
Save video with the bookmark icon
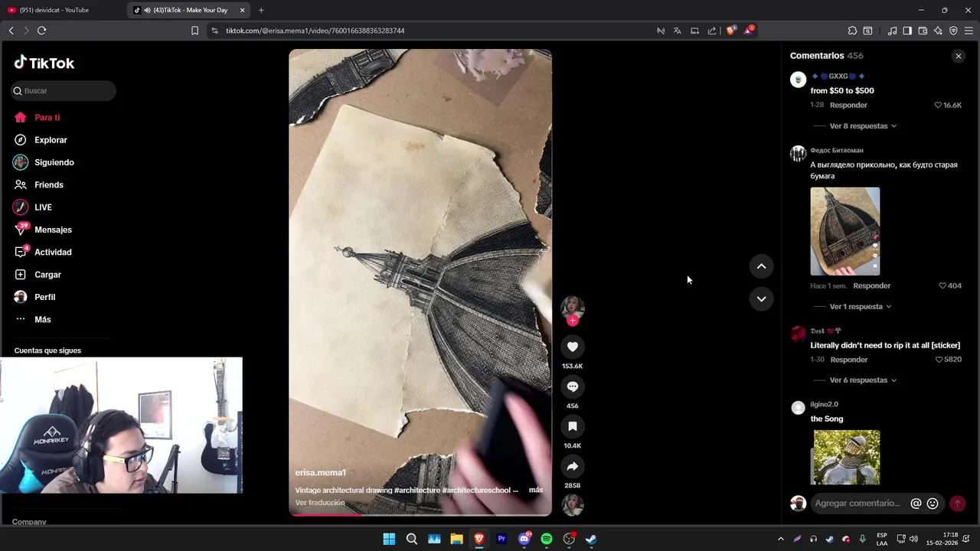[573, 426]
